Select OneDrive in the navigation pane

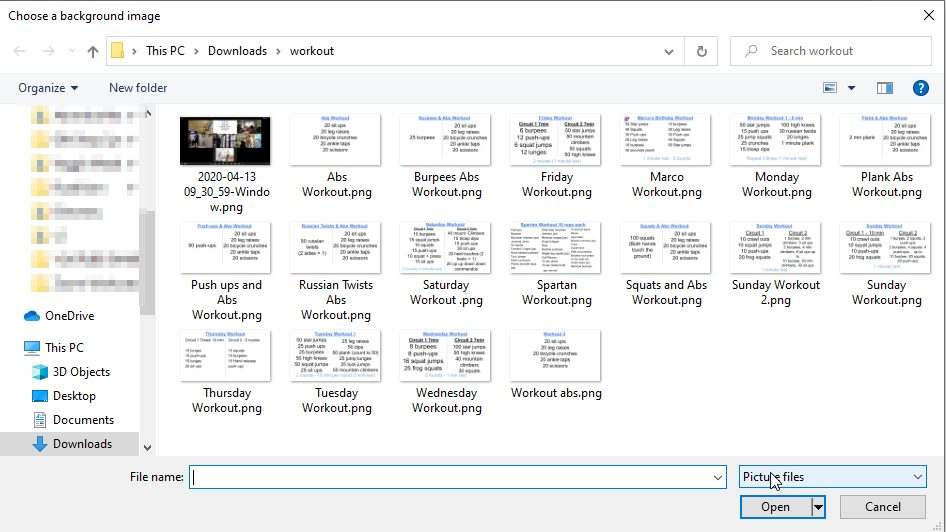click(69, 316)
